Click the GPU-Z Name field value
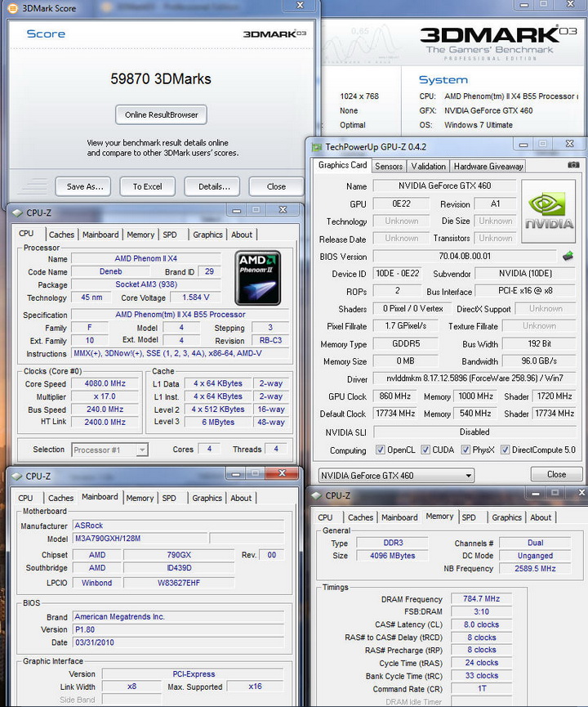Viewport: 588px width, 707px height. [x=445, y=186]
